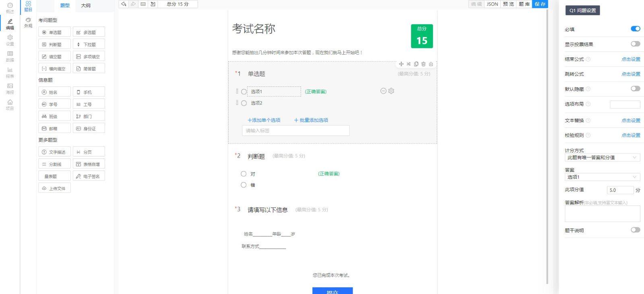Switch to JSON view

[x=492, y=4]
